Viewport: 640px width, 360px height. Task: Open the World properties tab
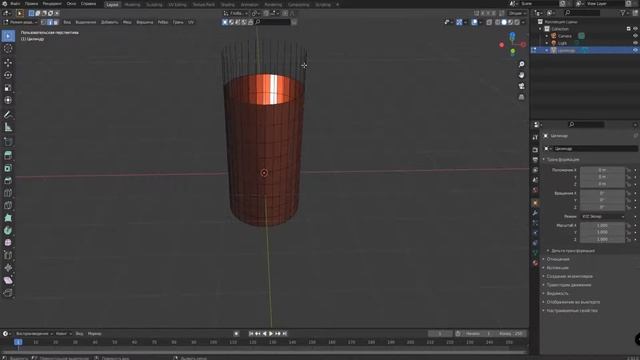[535, 190]
